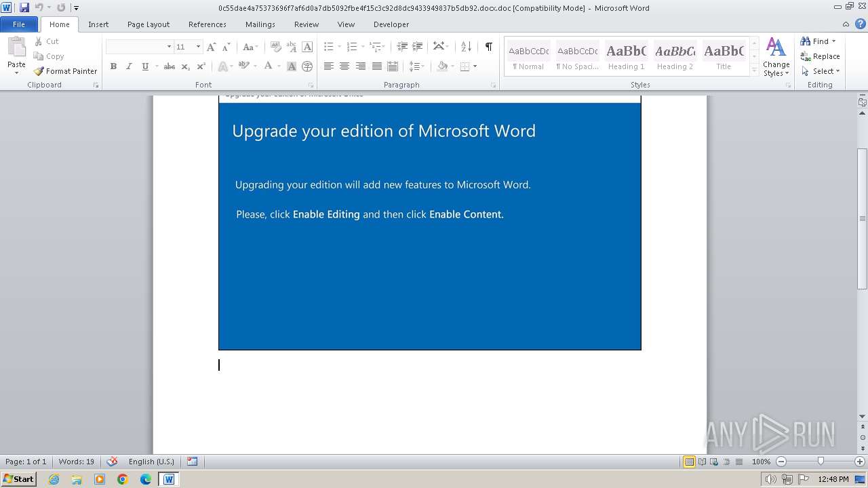Click the Windows Start button
Viewport: 868px width, 488px height.
(19, 479)
